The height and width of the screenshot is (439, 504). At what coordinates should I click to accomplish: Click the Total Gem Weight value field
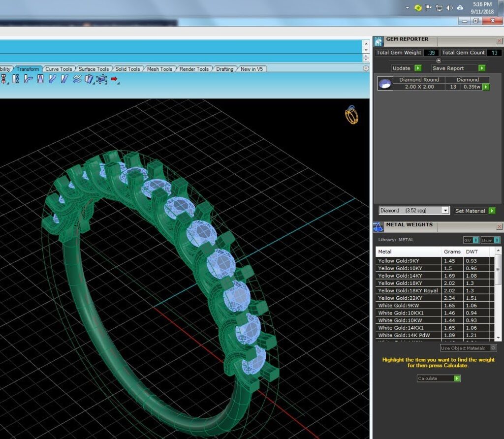click(x=431, y=53)
